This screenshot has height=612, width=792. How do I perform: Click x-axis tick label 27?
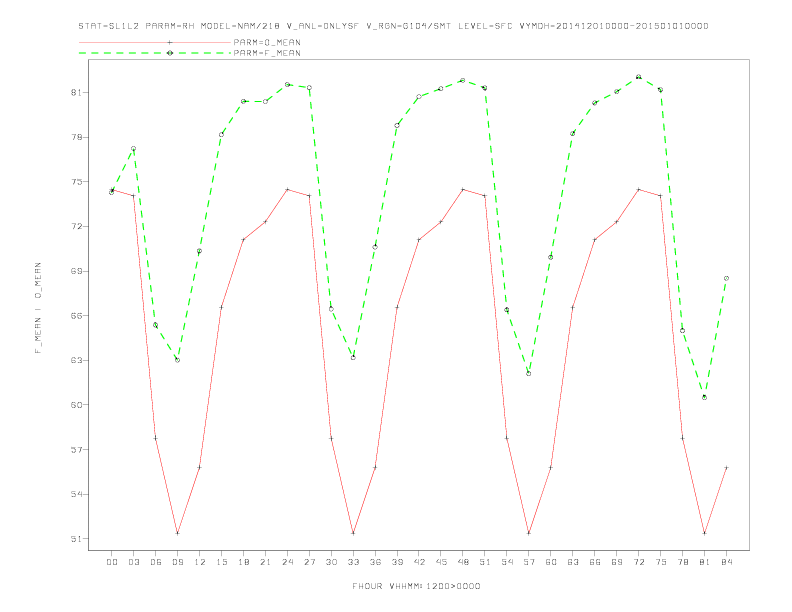(309, 562)
